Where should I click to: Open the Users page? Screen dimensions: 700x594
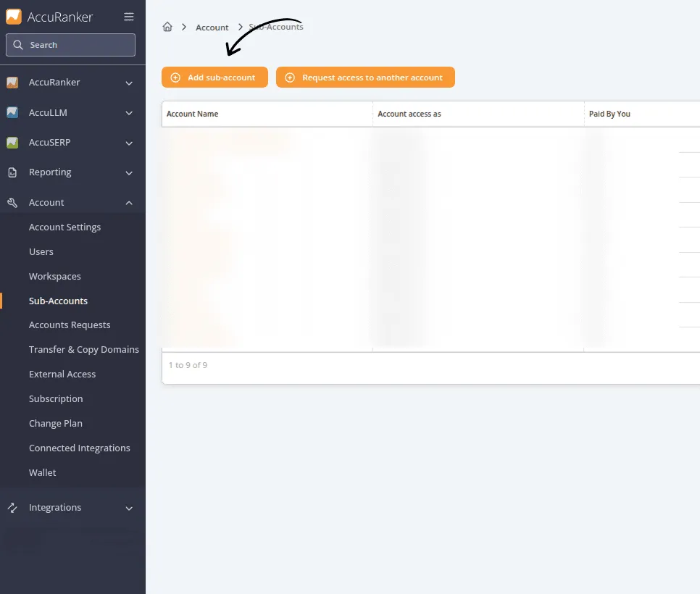(41, 251)
